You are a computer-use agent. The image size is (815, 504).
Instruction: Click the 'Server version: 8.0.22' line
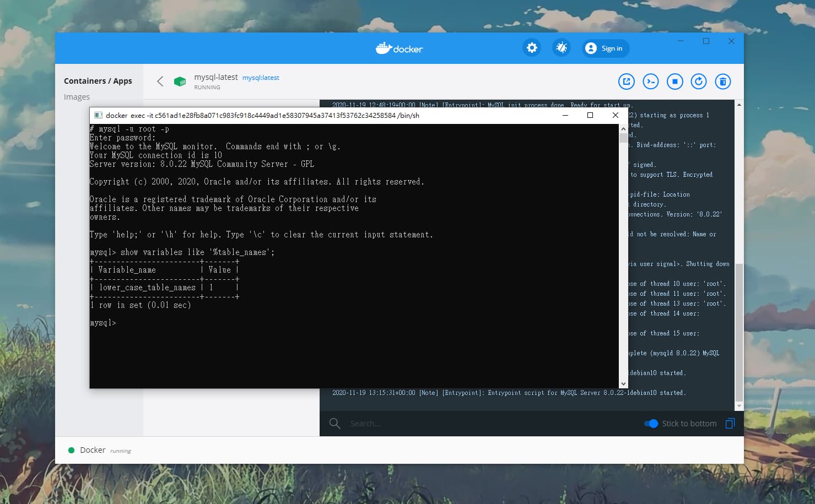202,164
